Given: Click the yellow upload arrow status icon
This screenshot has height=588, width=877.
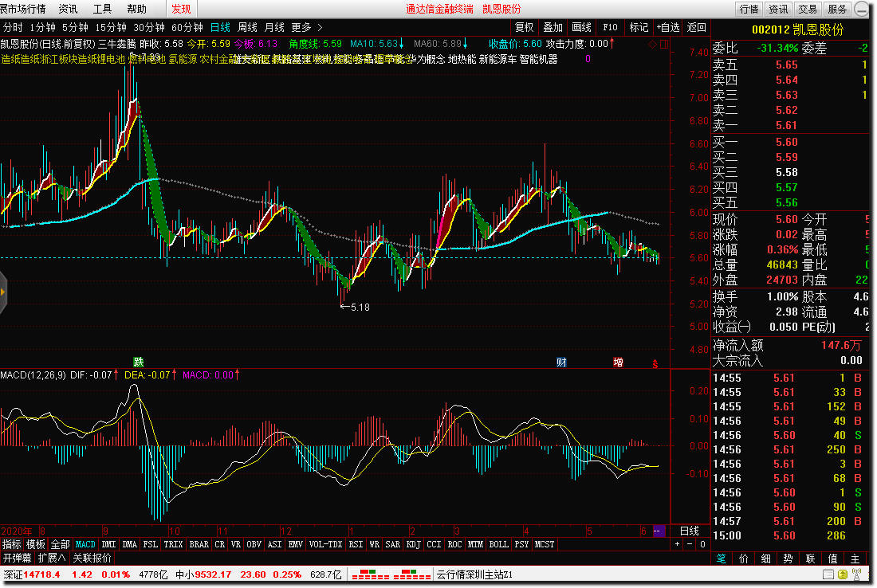Looking at the screenshot, I should point(843,574).
